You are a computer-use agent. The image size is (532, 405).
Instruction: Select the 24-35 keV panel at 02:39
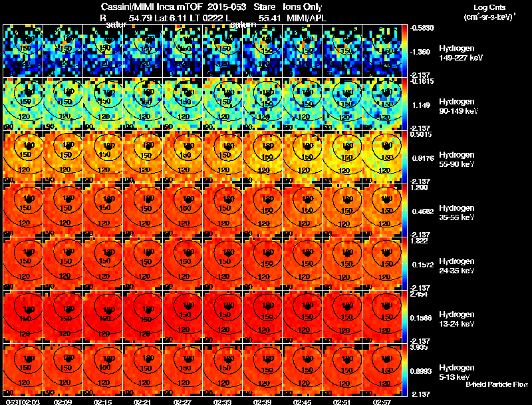coord(262,263)
